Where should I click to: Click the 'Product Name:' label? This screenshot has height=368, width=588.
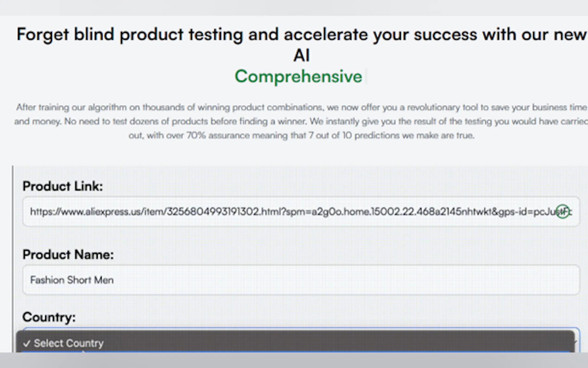tap(68, 255)
